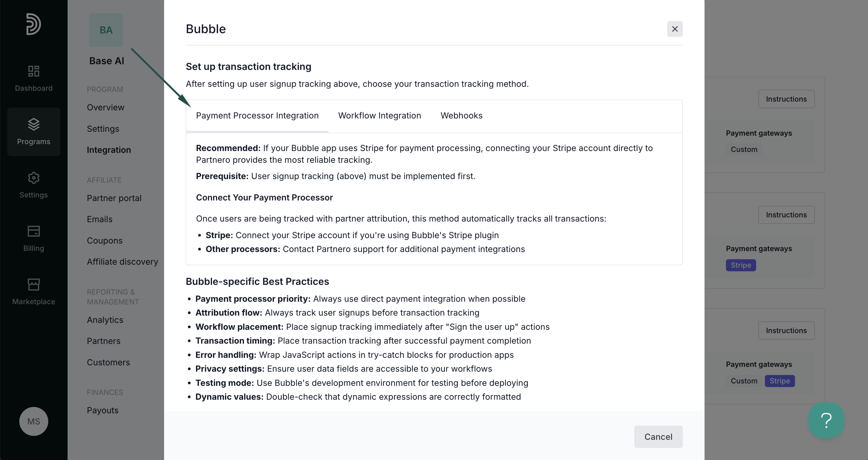Image resolution: width=868 pixels, height=460 pixels.
Task: Go to Analytics in reporting section
Action: (105, 320)
